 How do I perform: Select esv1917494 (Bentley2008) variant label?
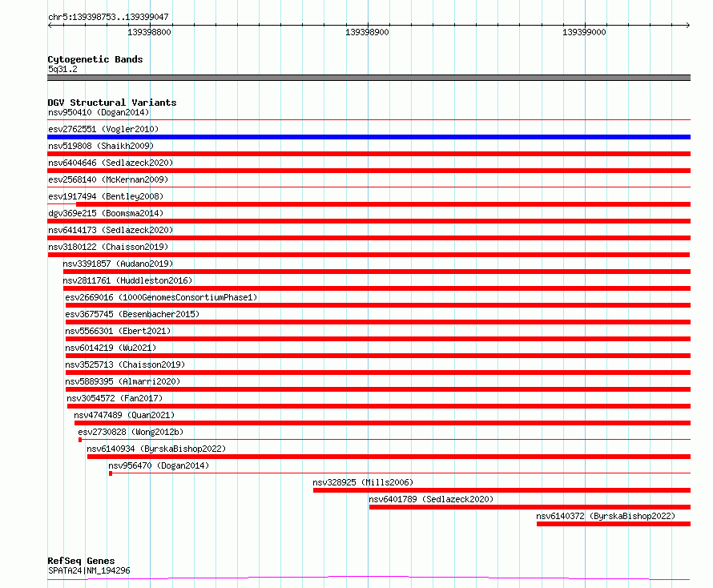click(x=106, y=196)
